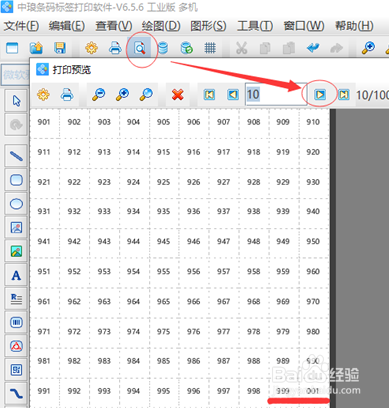Click the new document icon in main toolbar
This screenshot has width=389, height=408.
tap(12, 48)
